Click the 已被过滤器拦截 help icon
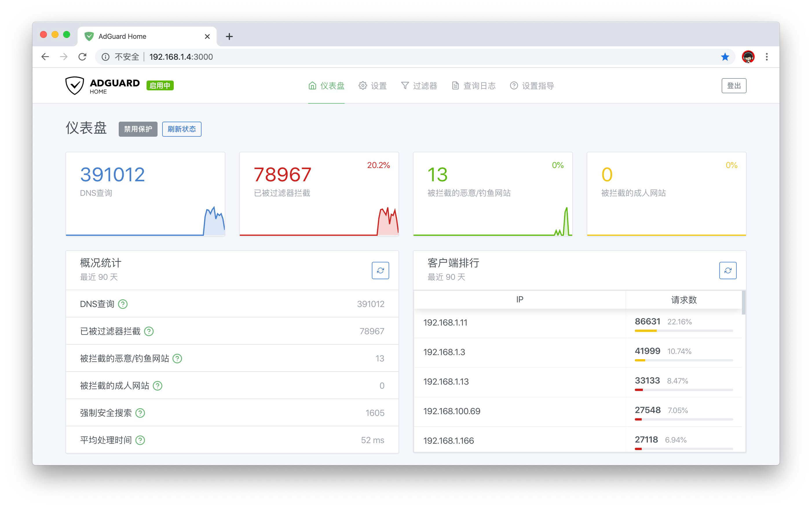The height and width of the screenshot is (508, 812). [x=149, y=331]
